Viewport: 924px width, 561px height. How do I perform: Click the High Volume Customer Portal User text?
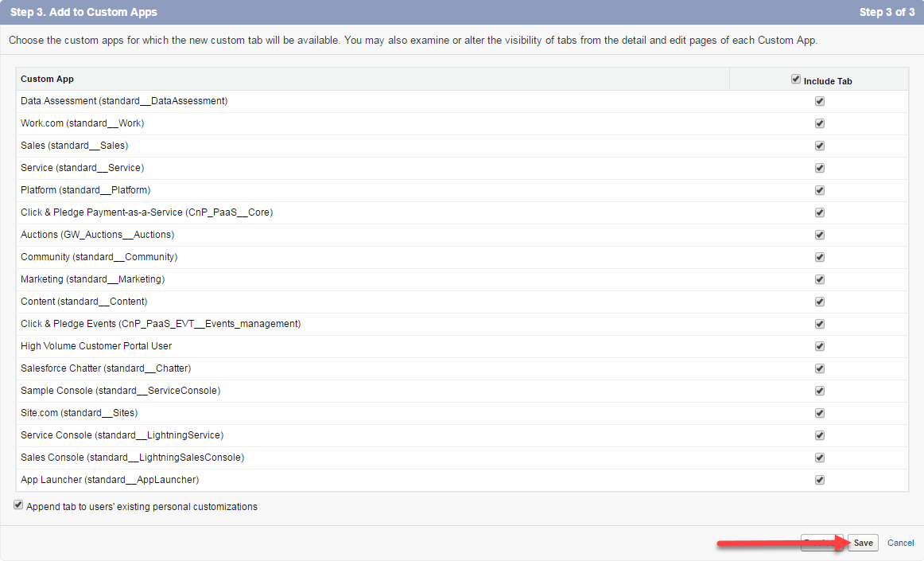[96, 346]
